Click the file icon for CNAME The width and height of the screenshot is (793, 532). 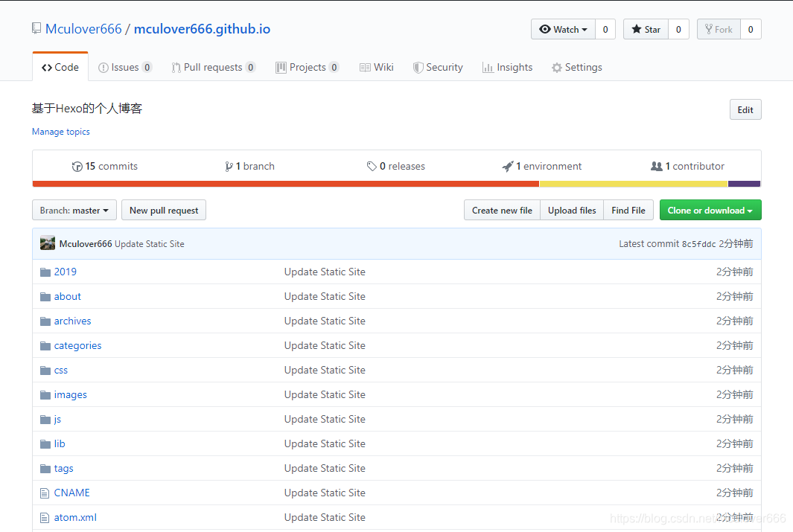45,493
